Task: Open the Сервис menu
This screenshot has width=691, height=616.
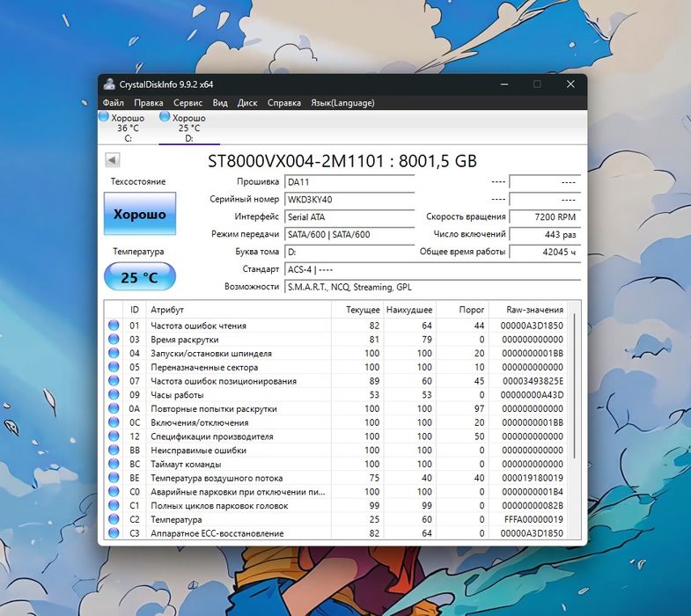Action: point(187,103)
